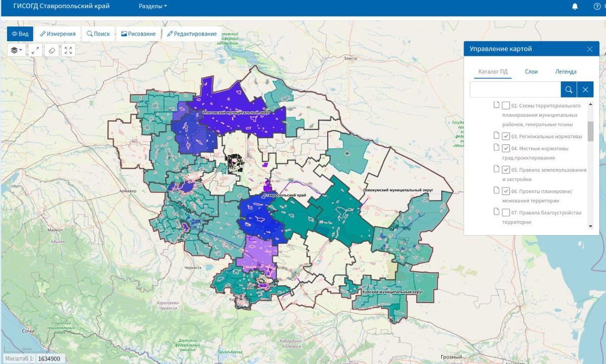Viewport: 606px width, 364px height.
Task: Open the layers dropdown button
Action: click(17, 50)
